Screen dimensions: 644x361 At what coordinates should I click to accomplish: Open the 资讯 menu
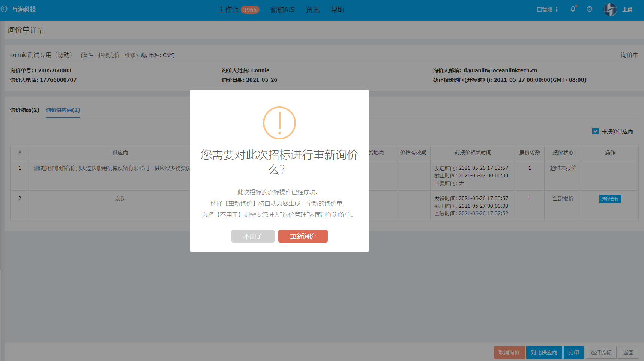click(x=312, y=10)
